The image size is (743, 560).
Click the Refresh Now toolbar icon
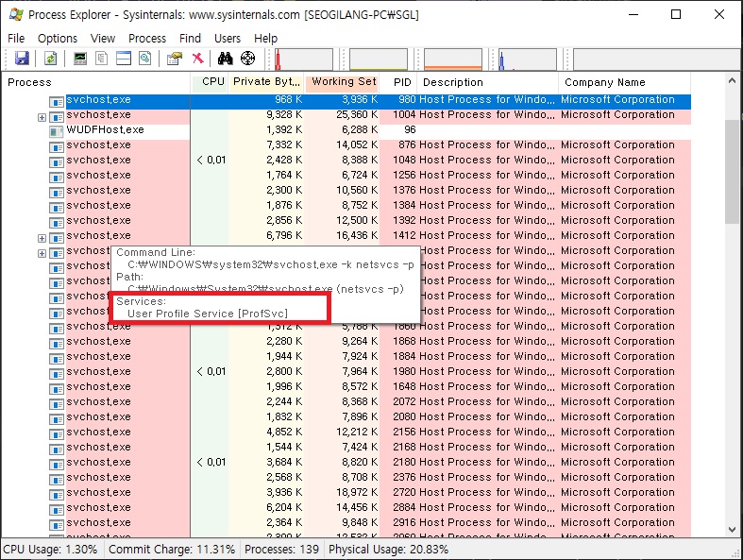click(50, 59)
